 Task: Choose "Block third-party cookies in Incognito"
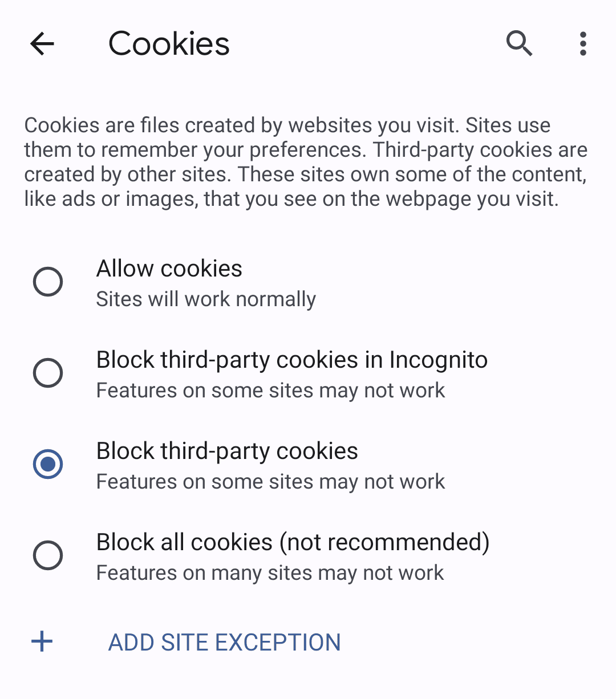[48, 373]
